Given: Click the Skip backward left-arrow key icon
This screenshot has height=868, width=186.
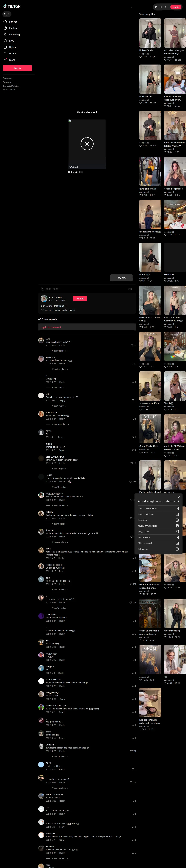Looking at the screenshot, I should point(177,543).
